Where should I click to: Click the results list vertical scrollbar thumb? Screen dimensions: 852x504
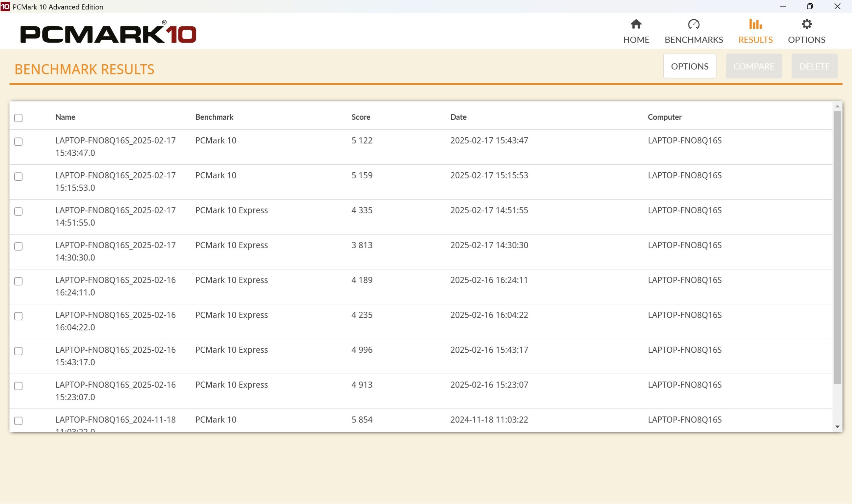point(837,247)
